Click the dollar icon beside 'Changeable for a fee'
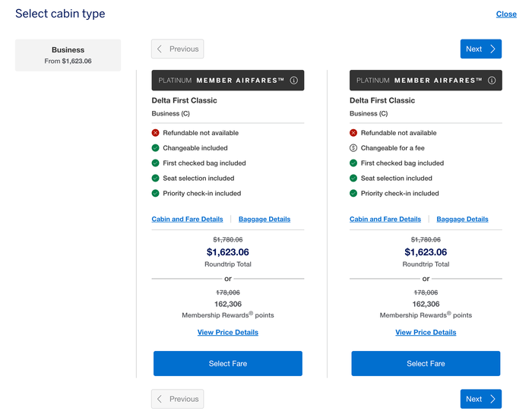Screen dimensions: 532x411 pyautogui.click(x=353, y=148)
